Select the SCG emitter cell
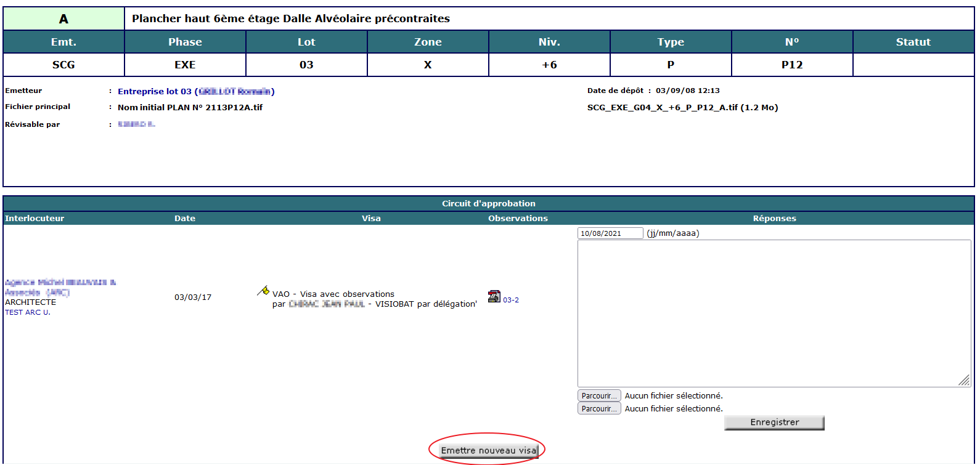Image resolution: width=980 pixels, height=465 pixels. 63,65
